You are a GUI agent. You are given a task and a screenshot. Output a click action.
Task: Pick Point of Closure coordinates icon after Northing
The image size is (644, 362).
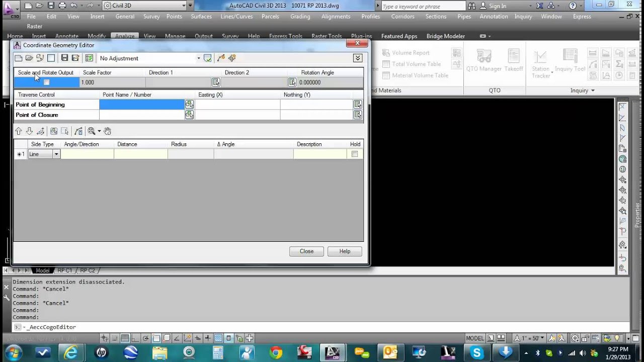358,115
